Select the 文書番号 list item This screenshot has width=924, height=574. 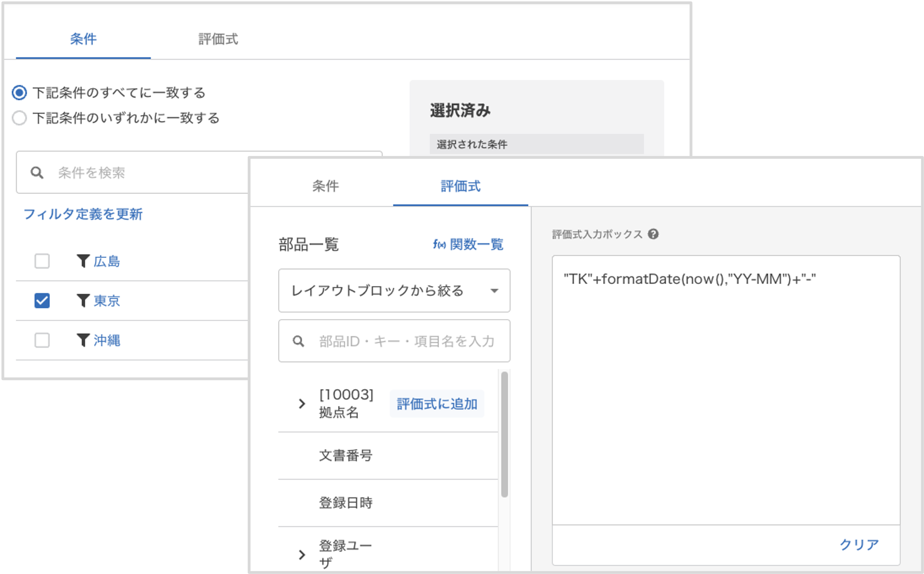388,456
